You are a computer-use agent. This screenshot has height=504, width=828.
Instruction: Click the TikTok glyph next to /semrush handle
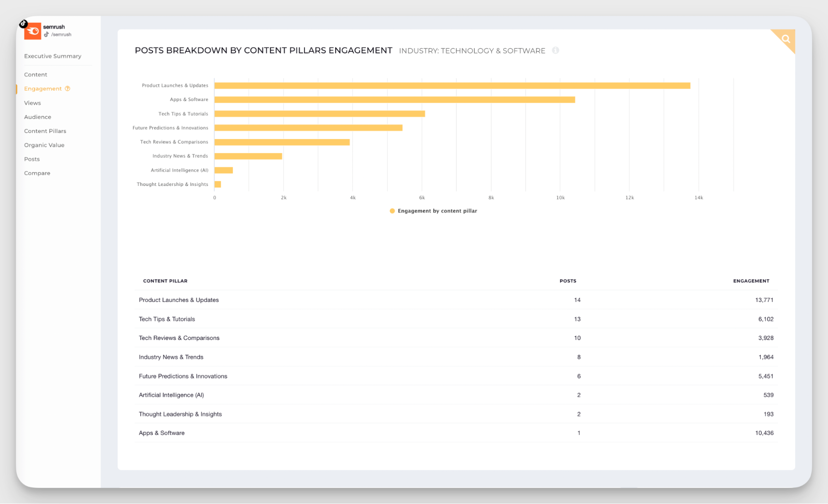(46, 34)
